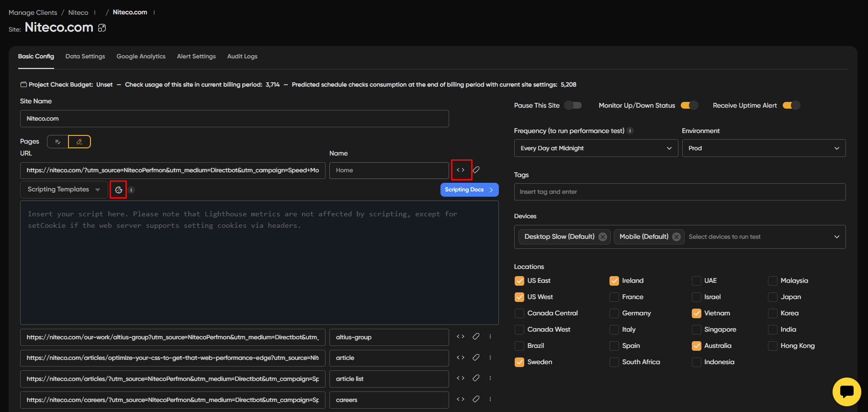Open the Scripting Templates dropdown

tap(64, 189)
